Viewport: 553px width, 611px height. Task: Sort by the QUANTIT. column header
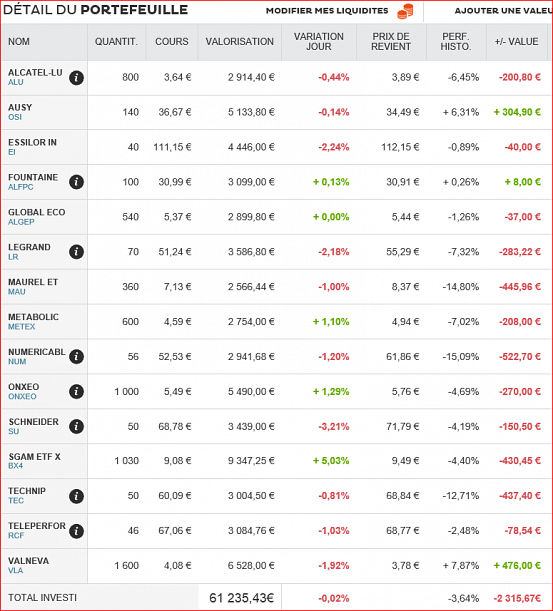tap(116, 41)
